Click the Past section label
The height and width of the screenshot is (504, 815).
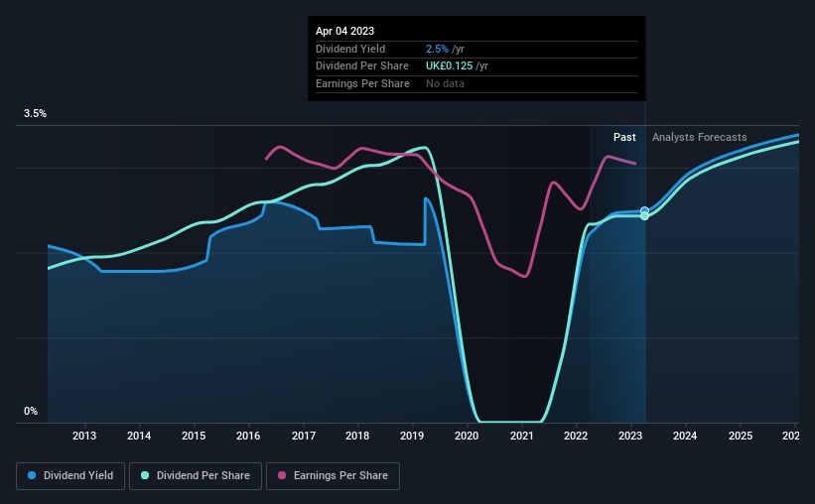click(624, 137)
